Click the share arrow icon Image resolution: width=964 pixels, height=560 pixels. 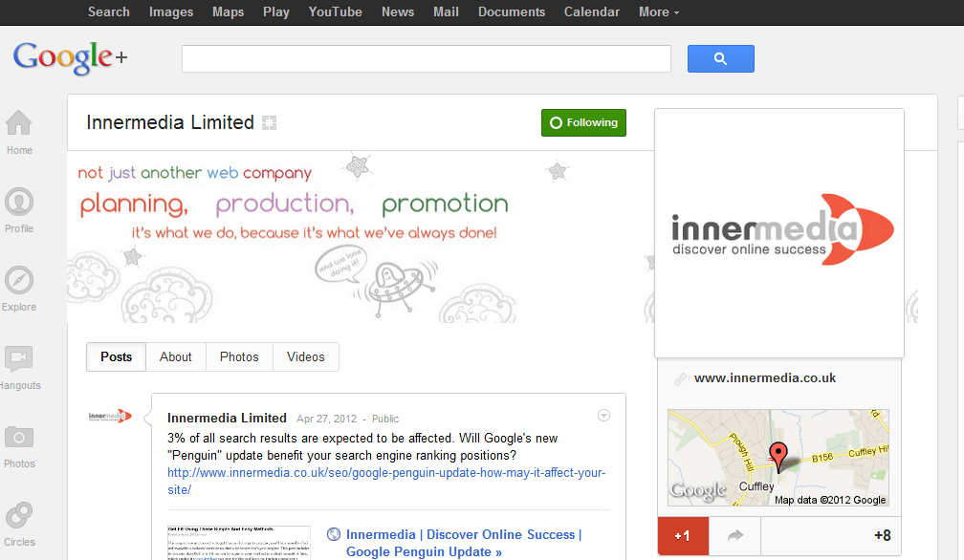[734, 535]
